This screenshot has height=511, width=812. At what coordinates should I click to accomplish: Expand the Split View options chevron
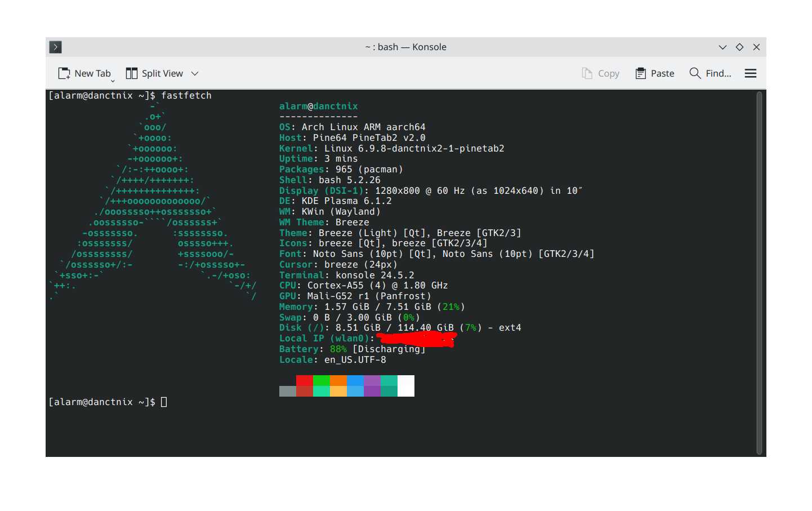click(195, 73)
